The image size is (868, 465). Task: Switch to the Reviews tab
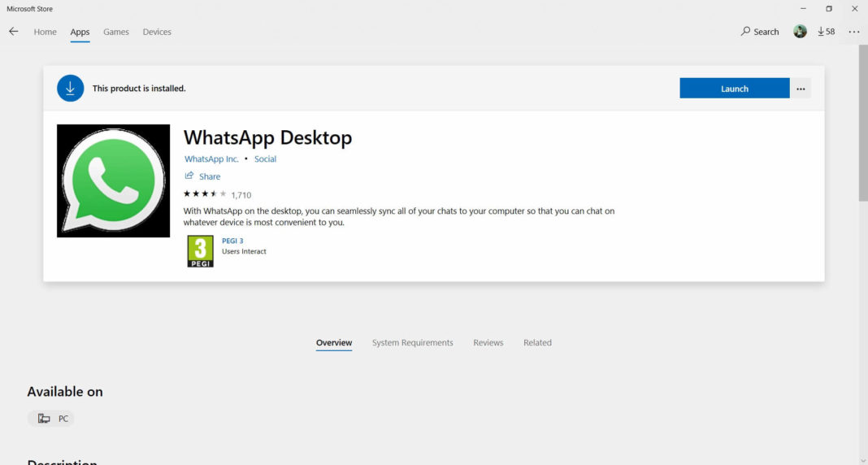488,343
